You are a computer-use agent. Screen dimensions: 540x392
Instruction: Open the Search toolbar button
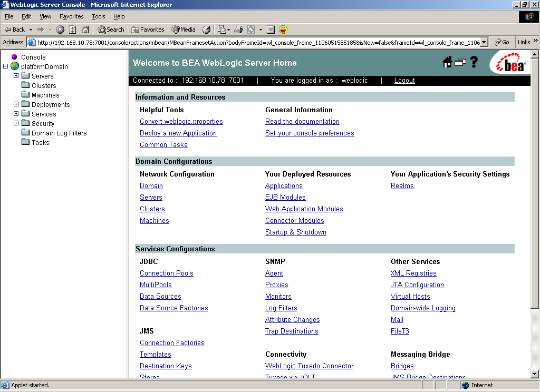pyautogui.click(x=111, y=30)
